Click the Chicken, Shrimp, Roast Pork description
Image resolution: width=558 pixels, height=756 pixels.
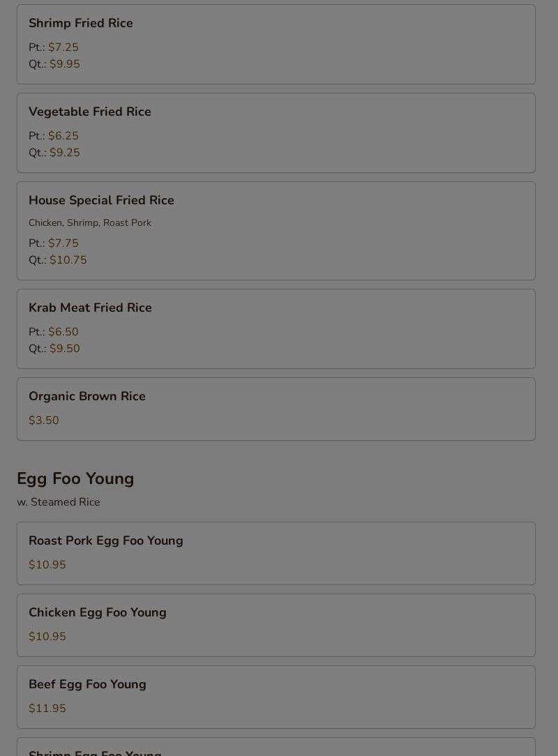click(x=90, y=222)
